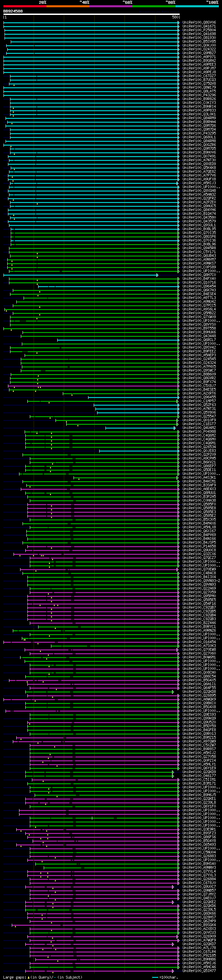Viewport: 222px width, 980px height.
Task: Select hit UniRef100_Q5ZF63
Action: (199, 405)
